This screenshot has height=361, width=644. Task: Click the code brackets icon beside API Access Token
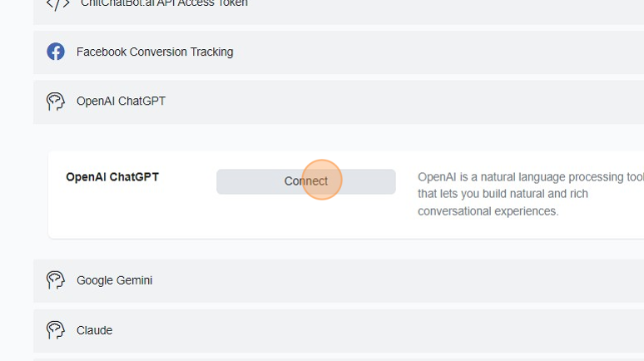coord(57,4)
